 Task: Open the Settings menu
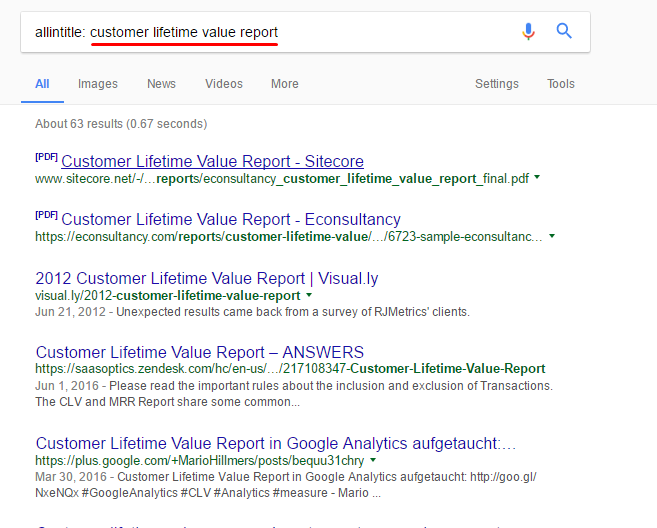point(497,84)
